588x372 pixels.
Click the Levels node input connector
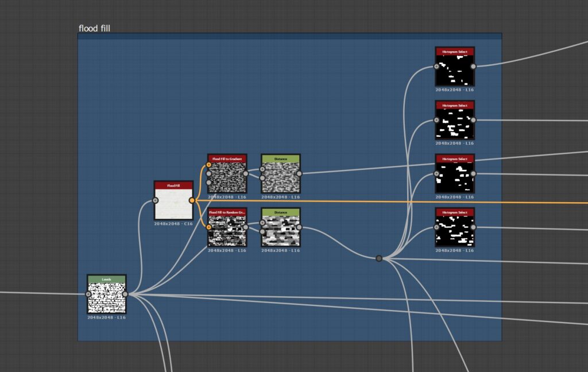[x=88, y=294]
